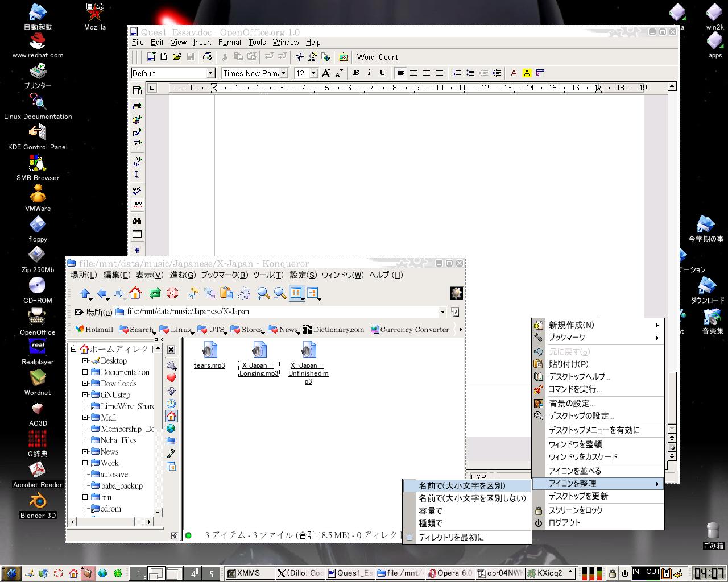
Task: Click the Find binoculars icon in OpenOffice
Action: coord(137,221)
